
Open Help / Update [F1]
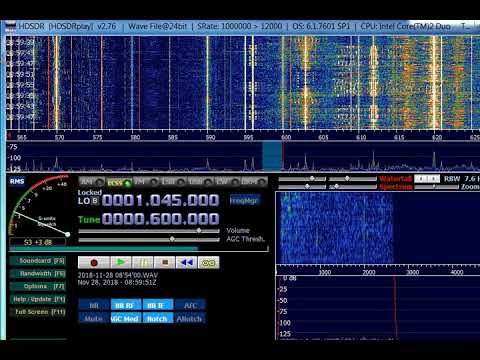[38, 299]
